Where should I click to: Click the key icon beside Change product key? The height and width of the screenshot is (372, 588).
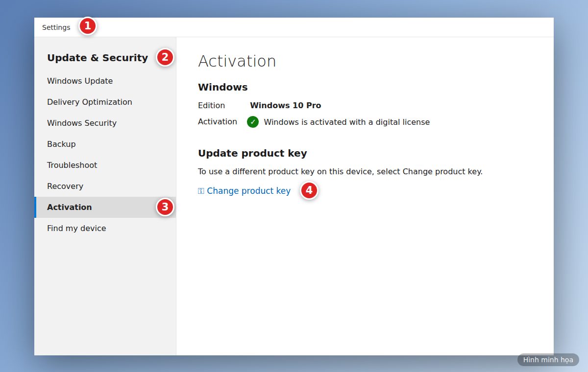pos(201,191)
